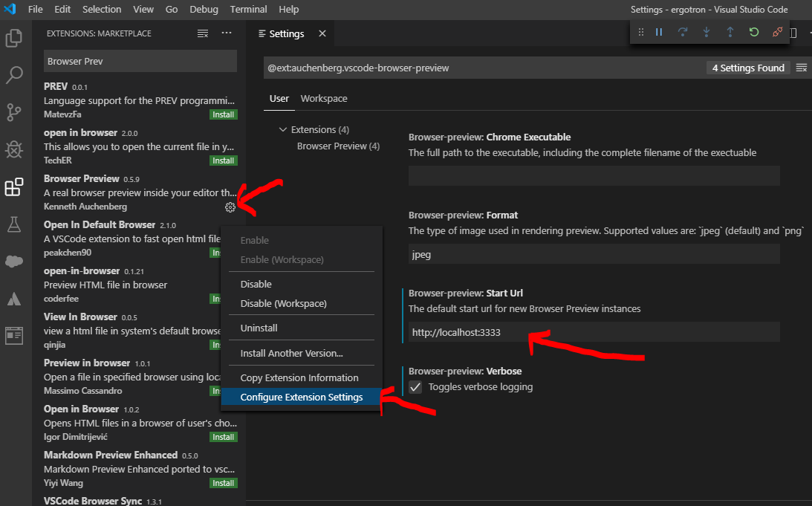This screenshot has height=506, width=812.
Task: Open the Help menu
Action: 288,10
